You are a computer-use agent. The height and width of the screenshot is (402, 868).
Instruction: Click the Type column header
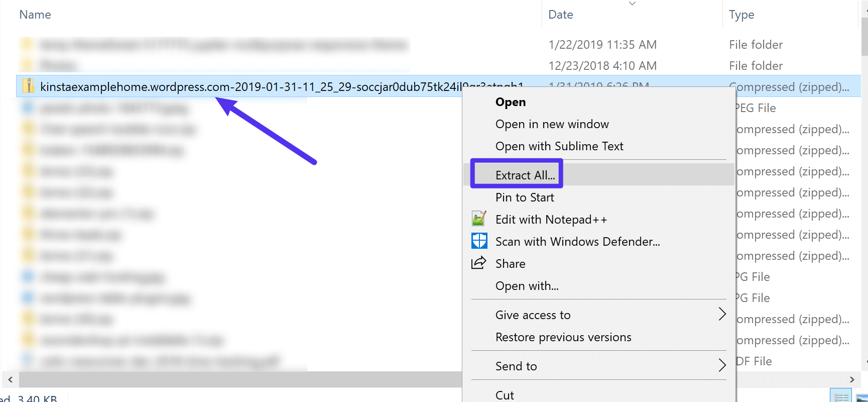click(x=741, y=14)
